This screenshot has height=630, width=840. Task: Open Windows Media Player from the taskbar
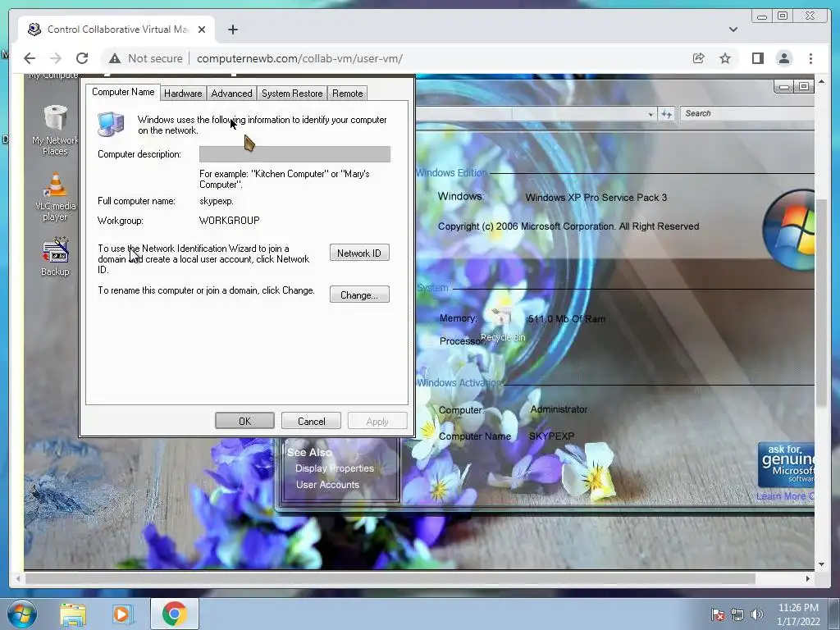click(123, 614)
